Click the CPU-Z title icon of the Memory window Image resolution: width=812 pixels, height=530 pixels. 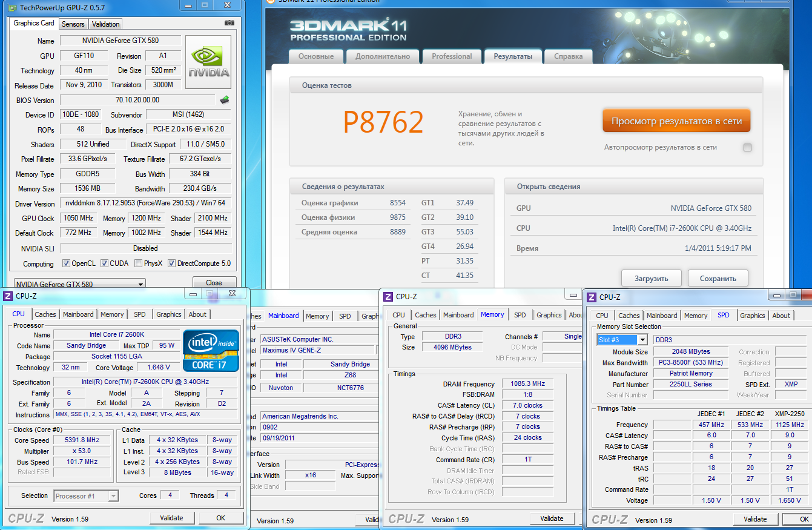(388, 297)
